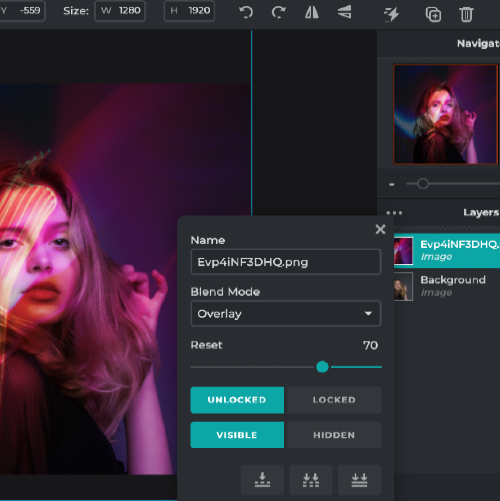Click the Evp4iNF3DHQ layer thumbnail

click(403, 251)
